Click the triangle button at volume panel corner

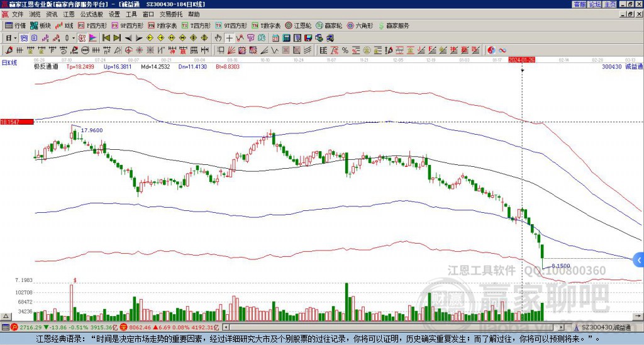pyautogui.click(x=5, y=316)
